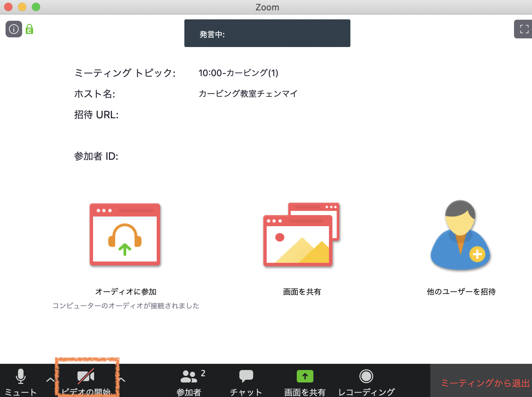
Task: Click meeting topic text 10:00-カービング(1)
Action: pyautogui.click(x=238, y=73)
